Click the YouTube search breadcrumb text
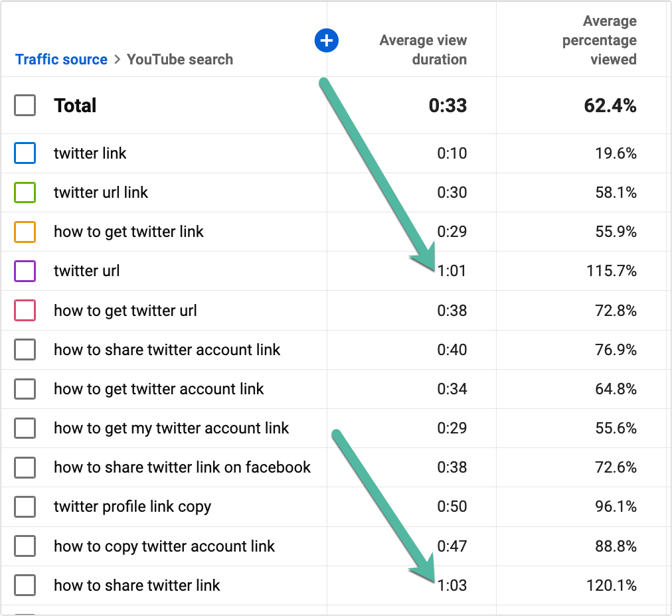Screen dimensions: 672x616 (180, 59)
